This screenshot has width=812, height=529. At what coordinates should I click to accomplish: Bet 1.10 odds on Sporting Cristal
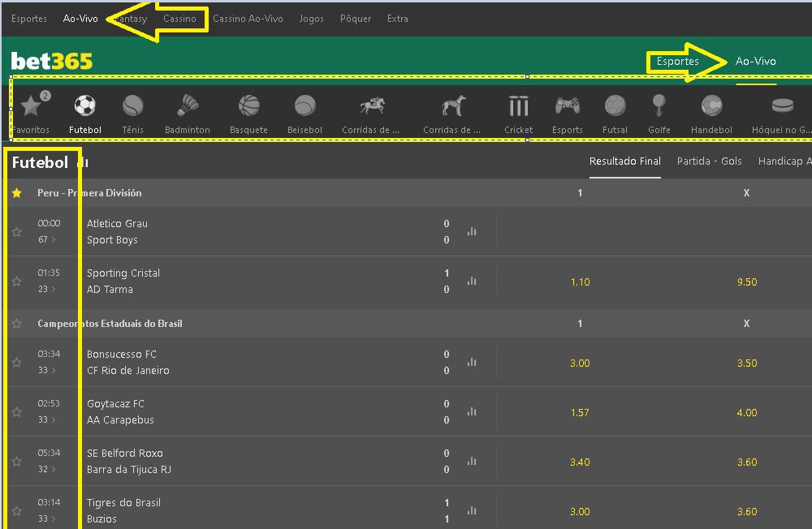pyautogui.click(x=580, y=282)
